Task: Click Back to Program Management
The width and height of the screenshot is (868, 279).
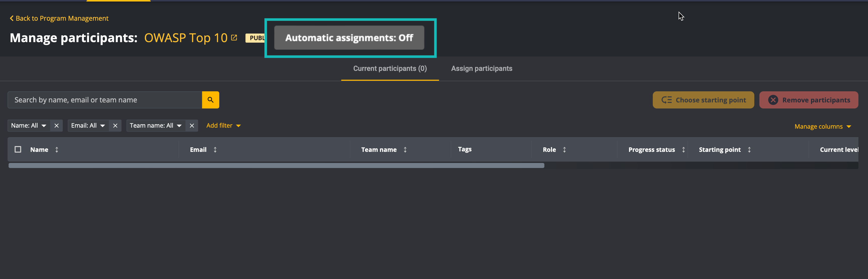Action: tap(59, 18)
